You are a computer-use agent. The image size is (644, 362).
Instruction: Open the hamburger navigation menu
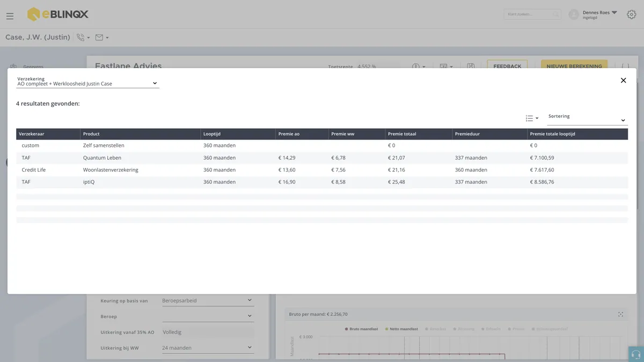[10, 16]
